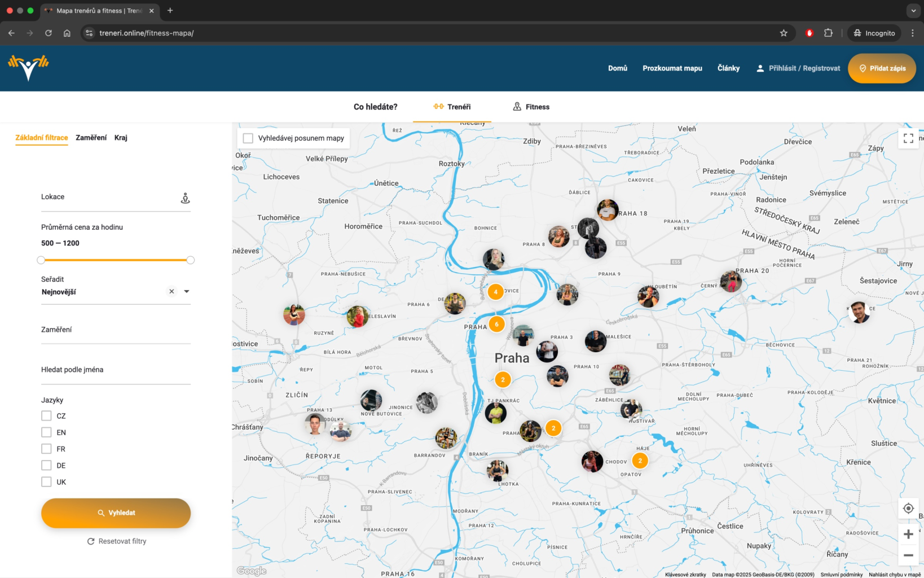This screenshot has height=578, width=924.
Task: Zoom in the map with plus button
Action: click(x=908, y=534)
